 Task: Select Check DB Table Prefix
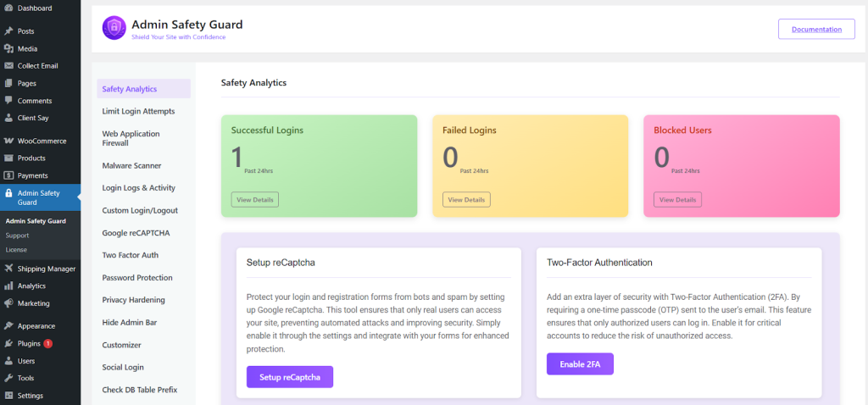(140, 390)
